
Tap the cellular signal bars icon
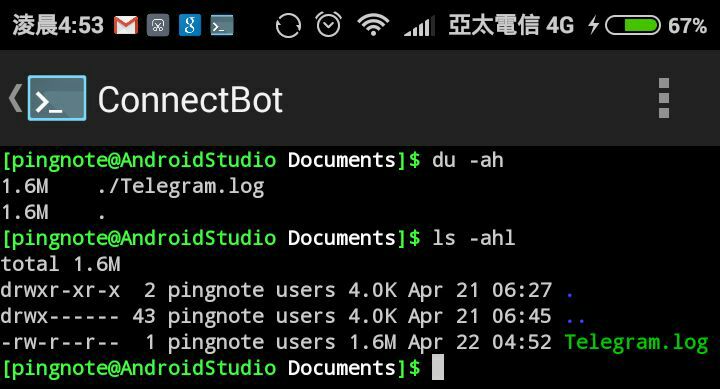click(419, 26)
